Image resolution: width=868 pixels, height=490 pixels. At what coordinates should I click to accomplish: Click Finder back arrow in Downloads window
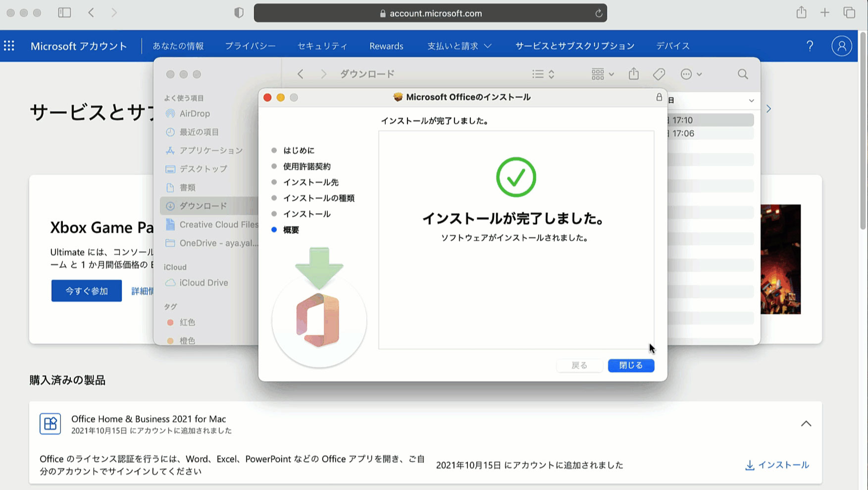pyautogui.click(x=301, y=74)
